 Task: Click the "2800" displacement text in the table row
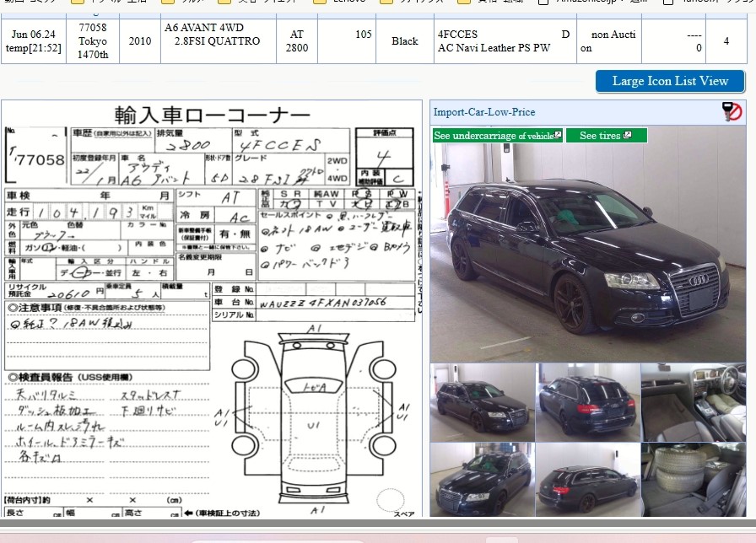tap(296, 48)
